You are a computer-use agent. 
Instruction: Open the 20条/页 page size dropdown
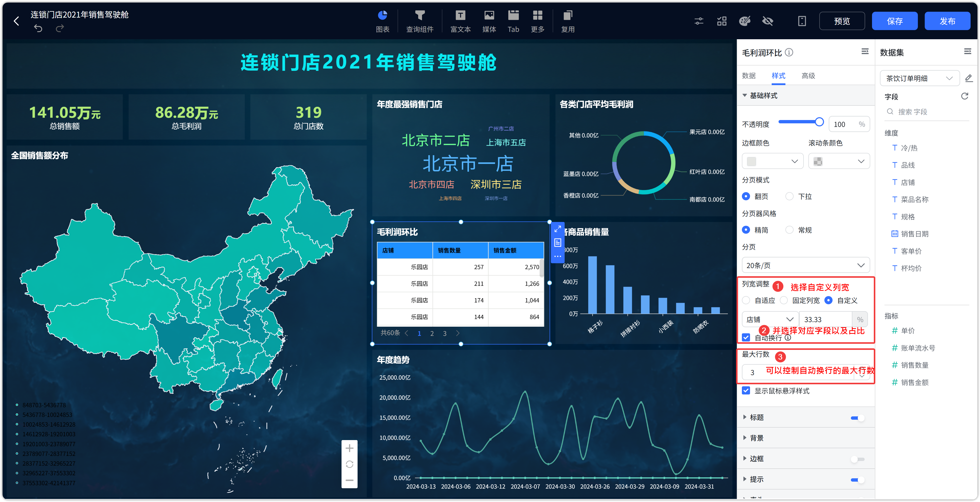point(805,265)
